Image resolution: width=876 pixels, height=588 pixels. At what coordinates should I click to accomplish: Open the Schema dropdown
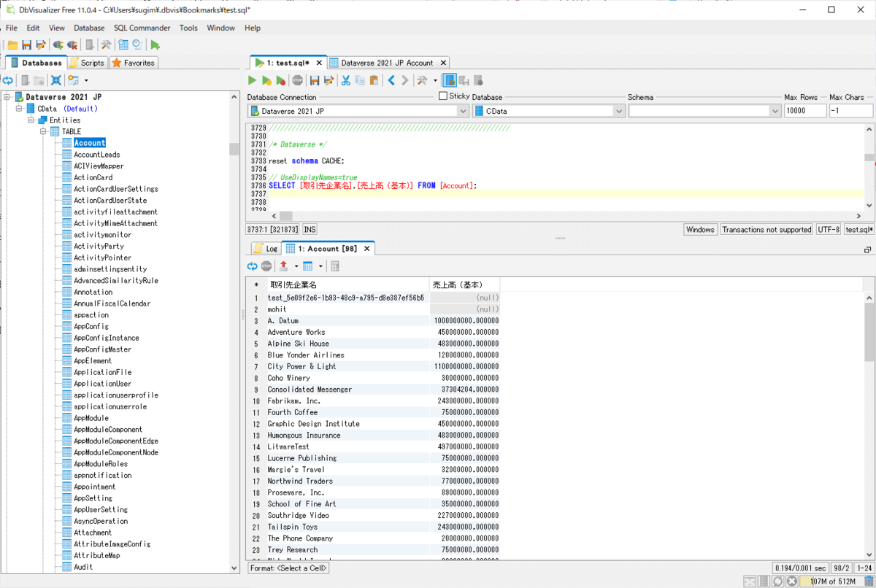[775, 111]
